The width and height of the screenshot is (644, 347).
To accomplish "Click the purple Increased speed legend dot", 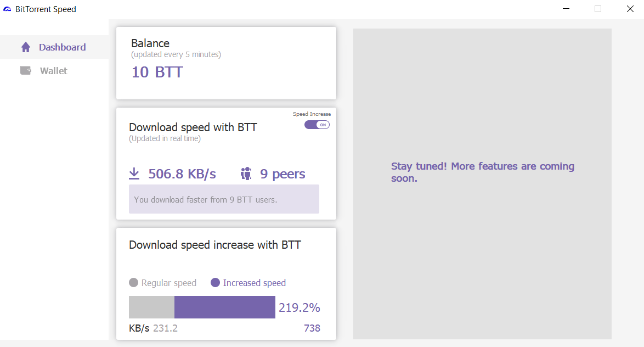I will coord(215,282).
